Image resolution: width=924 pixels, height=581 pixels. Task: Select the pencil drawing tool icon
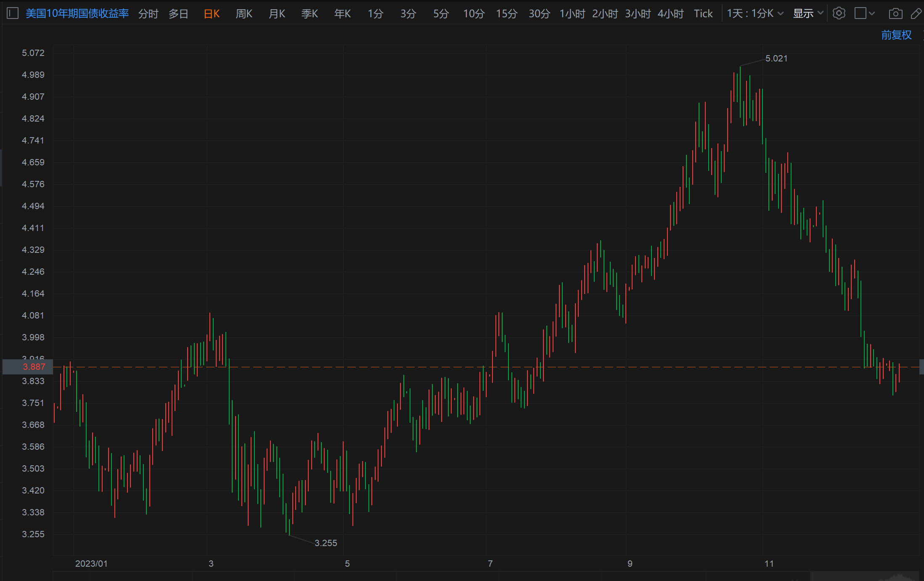point(916,13)
